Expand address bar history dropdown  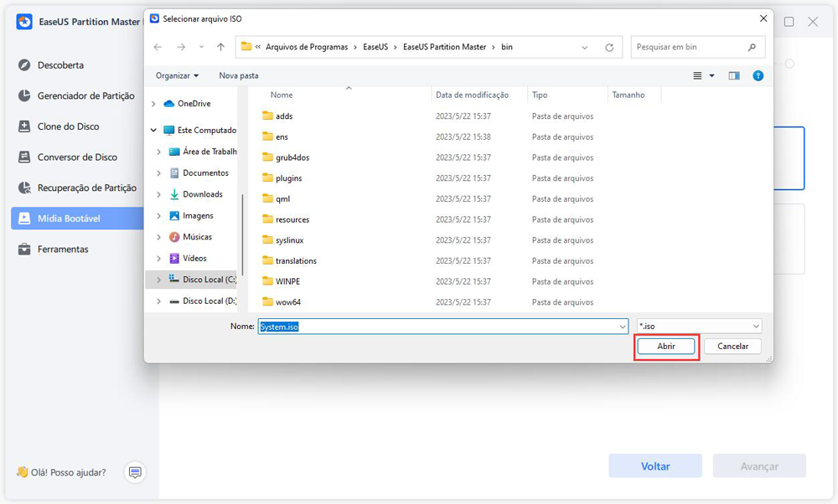[585, 47]
